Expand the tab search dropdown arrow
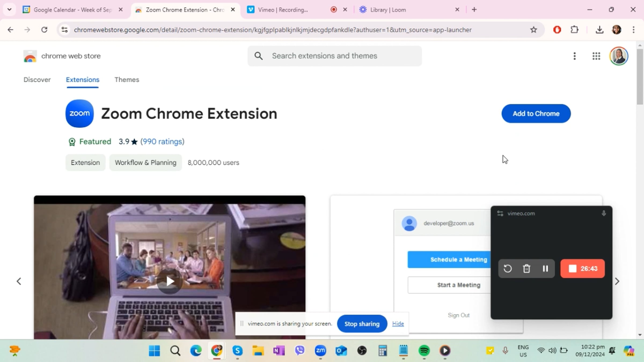 [9, 10]
